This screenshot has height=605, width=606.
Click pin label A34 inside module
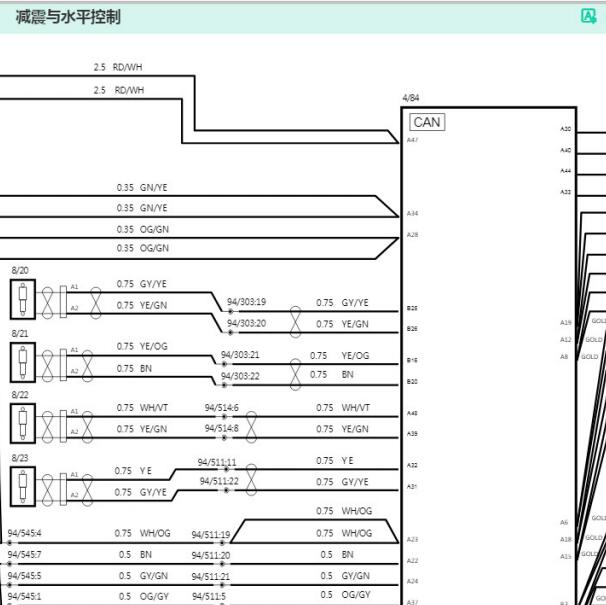click(x=412, y=213)
